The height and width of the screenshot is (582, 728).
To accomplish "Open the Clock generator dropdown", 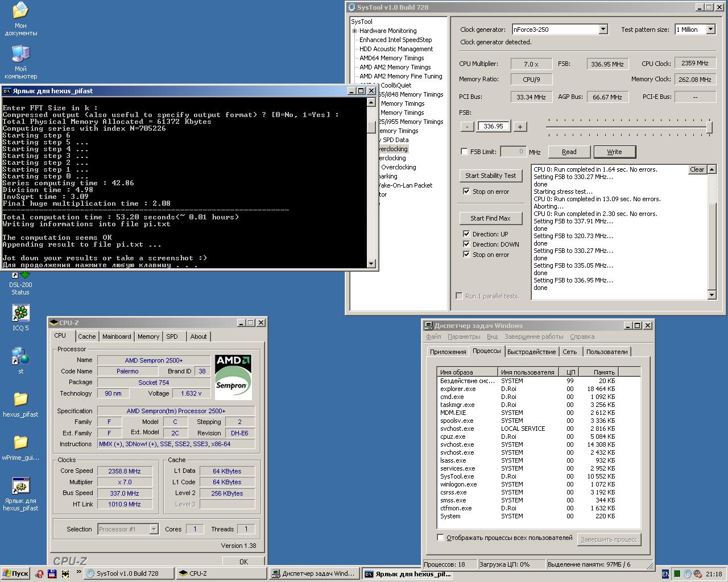I will click(603, 29).
